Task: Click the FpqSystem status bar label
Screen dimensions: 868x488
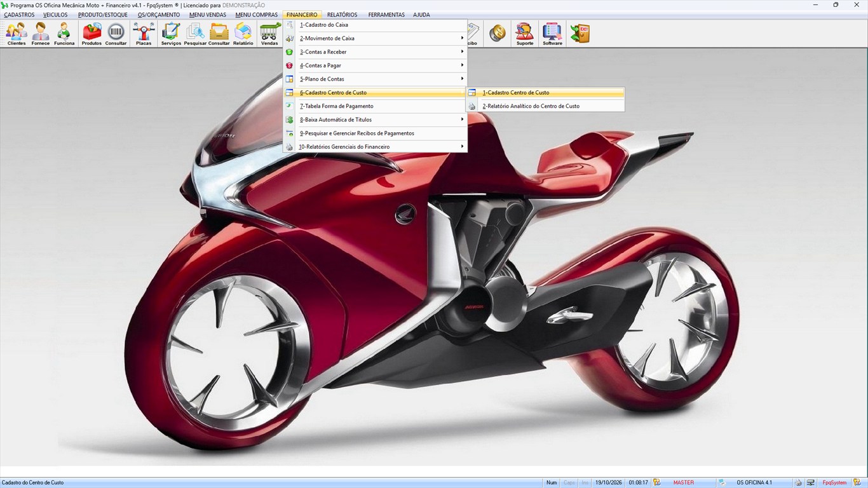Action: pyautogui.click(x=835, y=483)
